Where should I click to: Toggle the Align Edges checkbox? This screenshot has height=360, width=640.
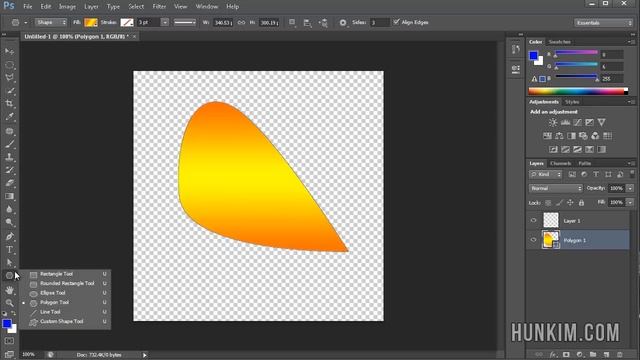(396, 22)
